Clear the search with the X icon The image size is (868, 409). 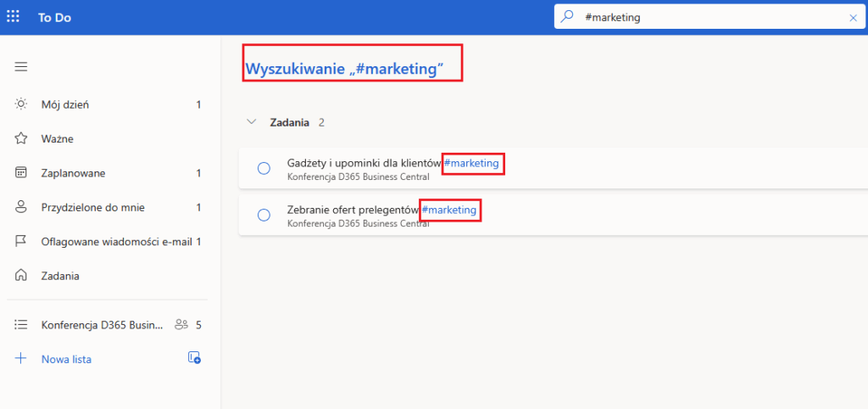pos(853,18)
